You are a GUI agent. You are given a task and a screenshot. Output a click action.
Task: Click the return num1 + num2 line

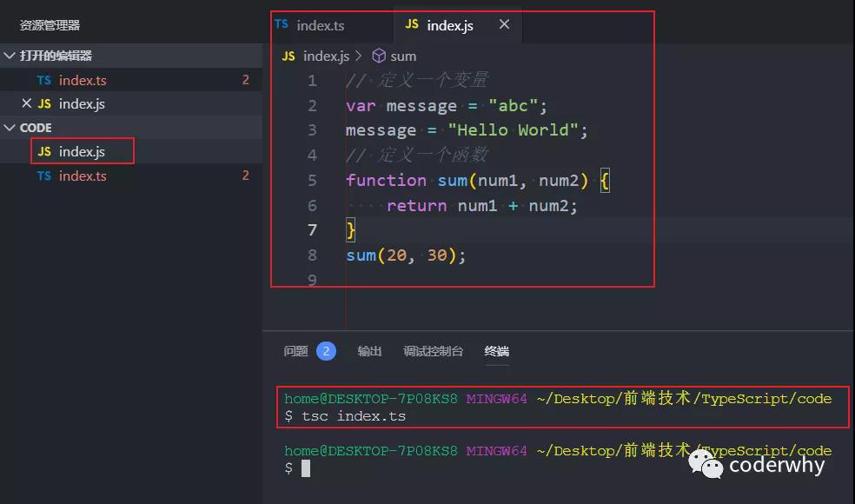coord(482,206)
